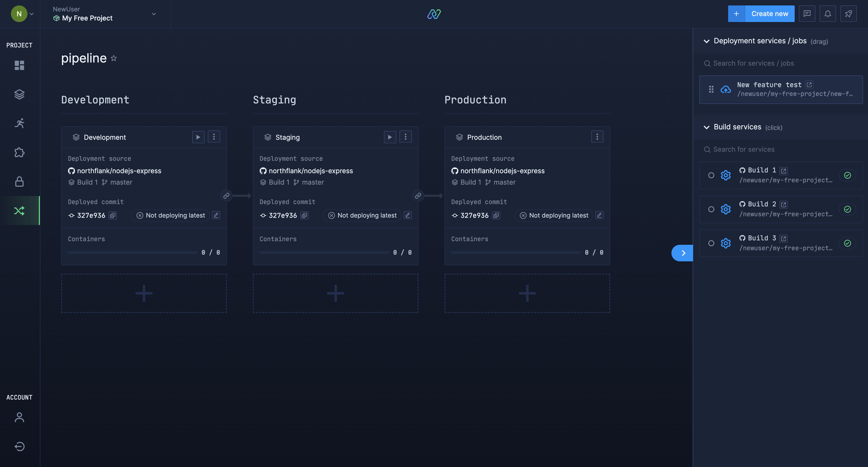
Task: Click the Build 2 gear icon
Action: coord(726,209)
